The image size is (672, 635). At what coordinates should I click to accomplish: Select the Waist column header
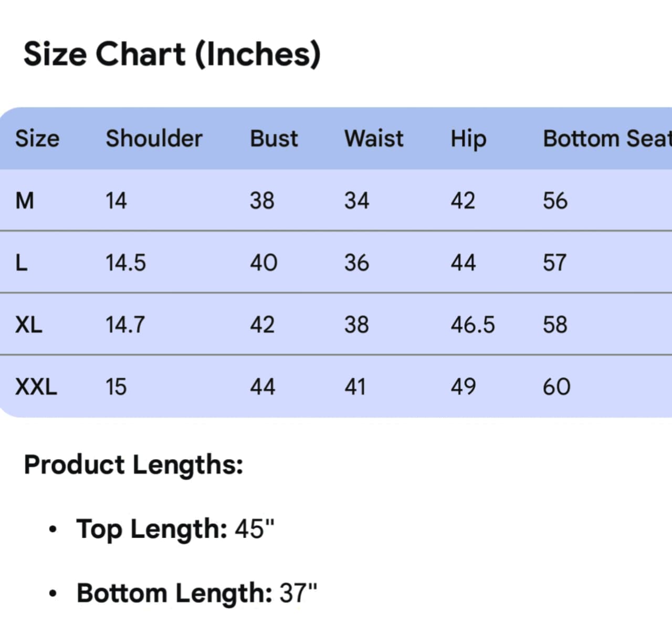(x=374, y=139)
